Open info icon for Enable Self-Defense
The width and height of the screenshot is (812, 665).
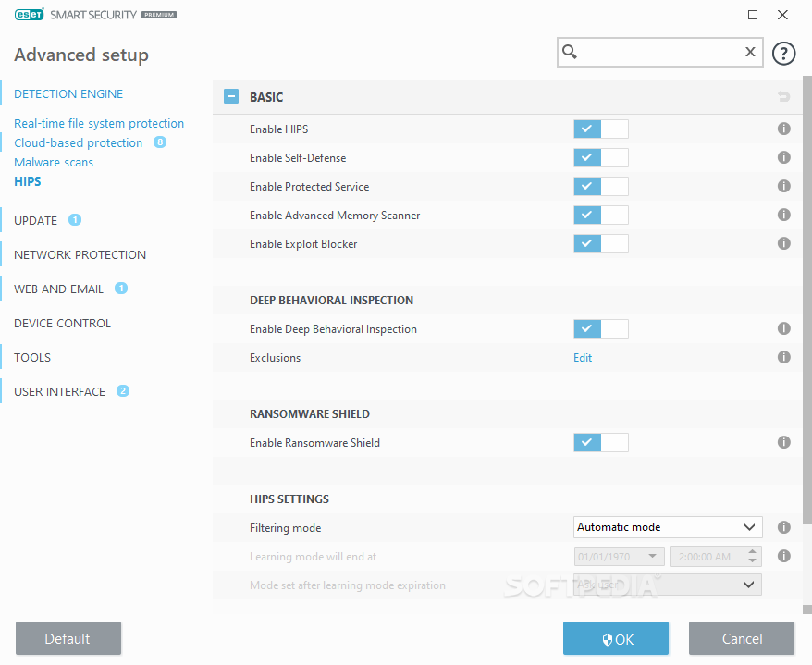(784, 157)
